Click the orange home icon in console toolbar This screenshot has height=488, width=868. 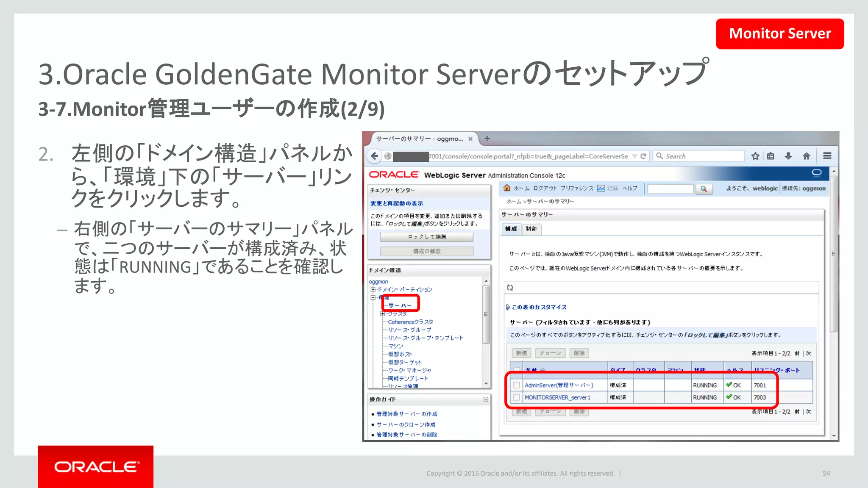[x=507, y=188]
